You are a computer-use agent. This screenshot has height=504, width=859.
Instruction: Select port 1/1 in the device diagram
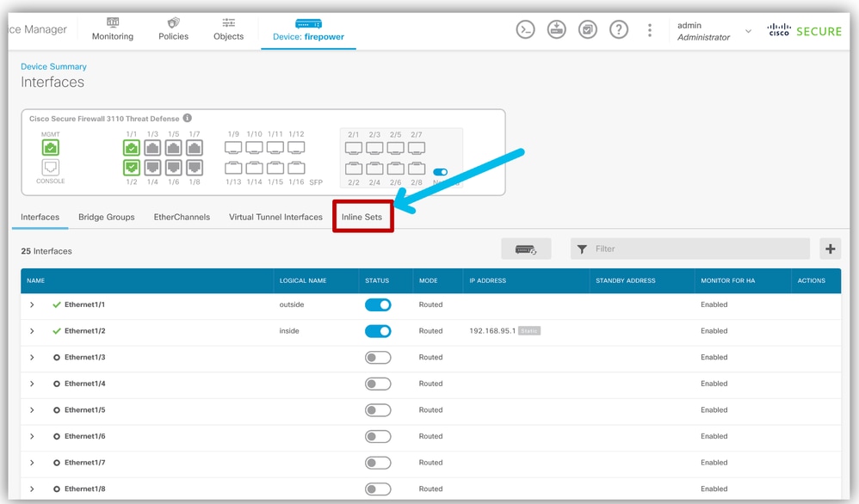pos(132,148)
